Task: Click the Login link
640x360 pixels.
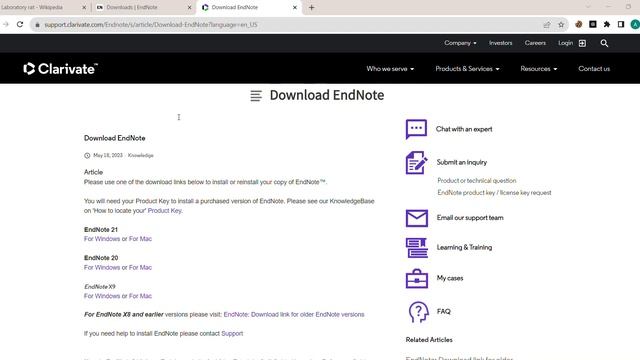Action: [x=565, y=43]
